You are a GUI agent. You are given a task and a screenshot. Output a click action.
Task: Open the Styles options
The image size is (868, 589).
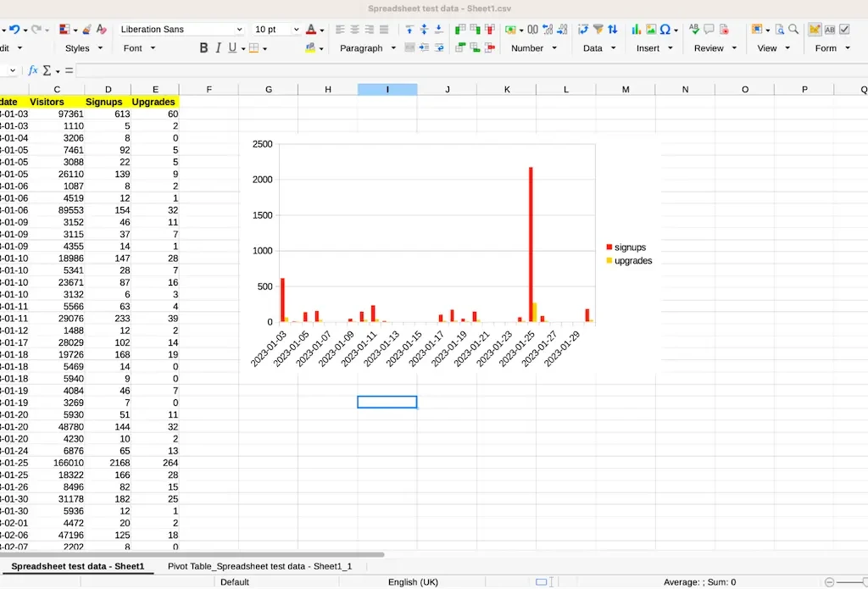[x=82, y=47]
